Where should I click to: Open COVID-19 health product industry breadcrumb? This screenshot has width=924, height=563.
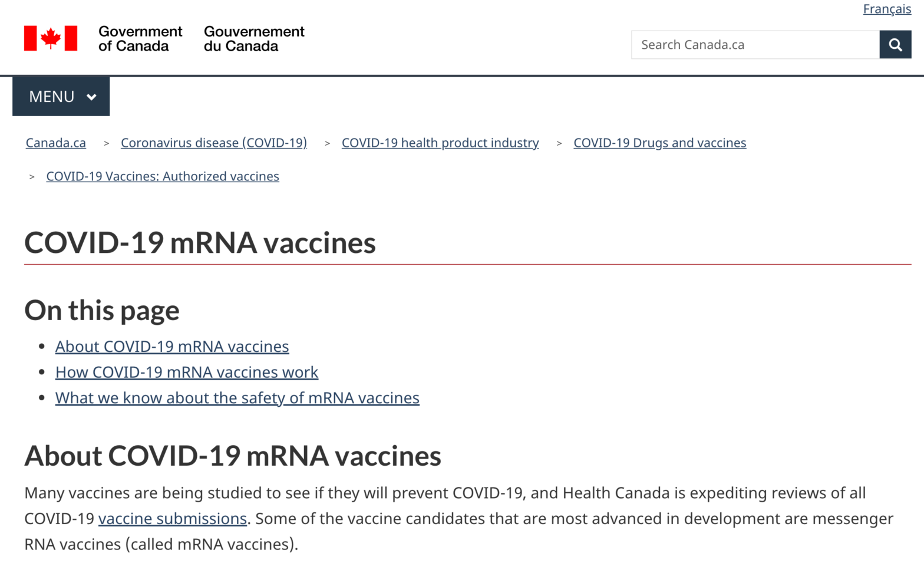pos(440,143)
